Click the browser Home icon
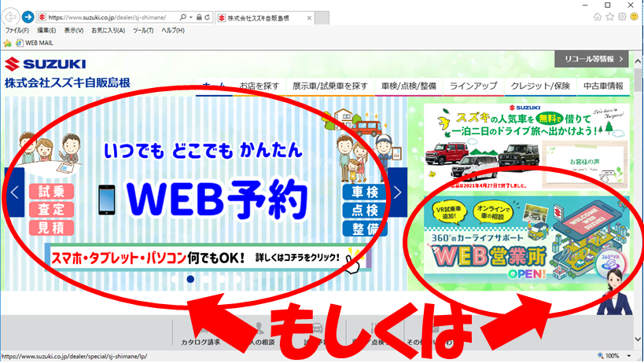 point(598,16)
